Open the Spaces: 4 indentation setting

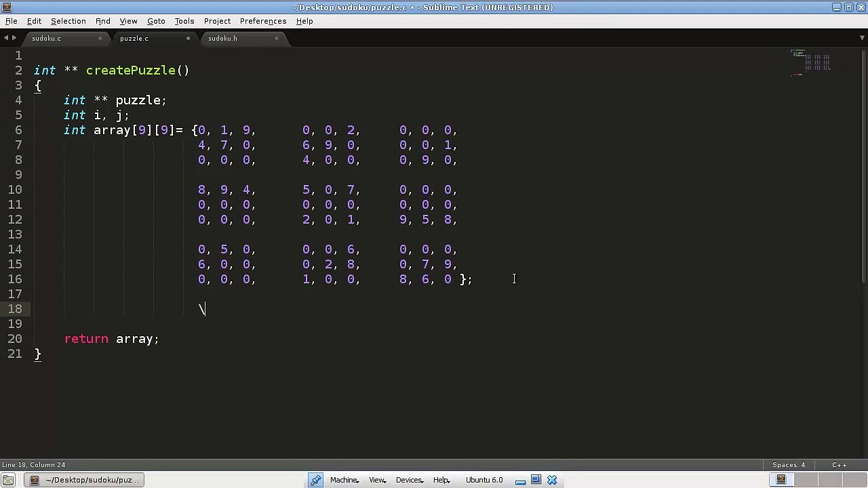(x=789, y=465)
